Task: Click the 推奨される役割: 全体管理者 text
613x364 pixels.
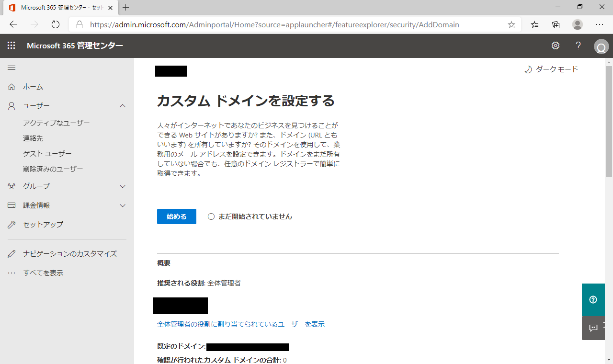Action: 199,283
